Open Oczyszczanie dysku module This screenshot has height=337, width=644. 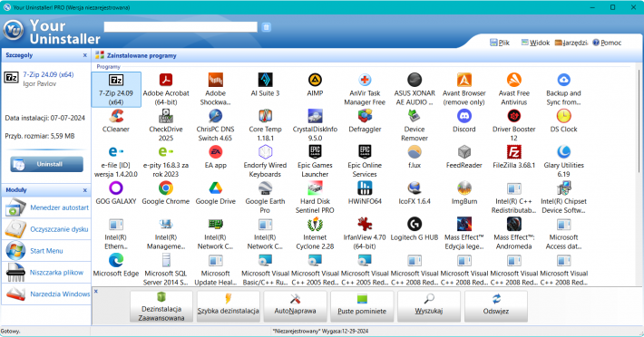click(46, 229)
